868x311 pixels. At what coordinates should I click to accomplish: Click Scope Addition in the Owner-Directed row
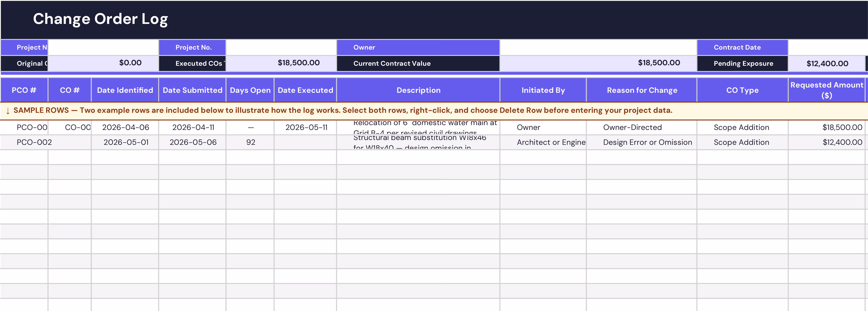click(x=742, y=128)
